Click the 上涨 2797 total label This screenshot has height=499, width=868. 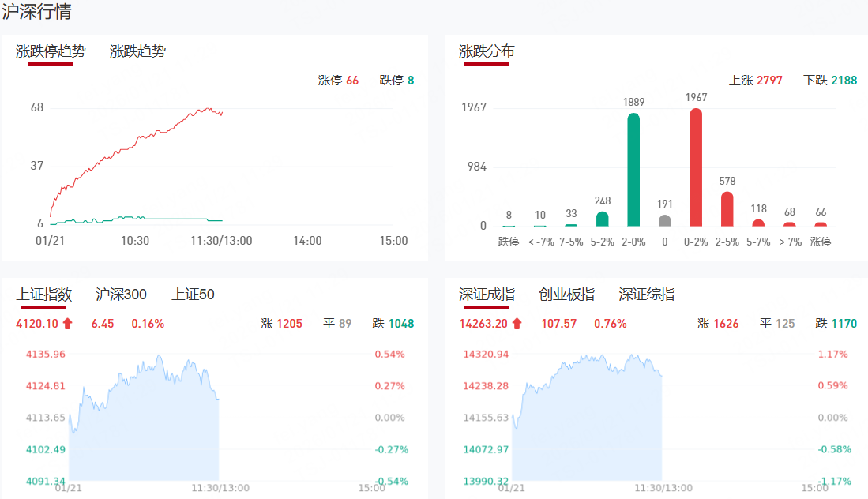[755, 80]
